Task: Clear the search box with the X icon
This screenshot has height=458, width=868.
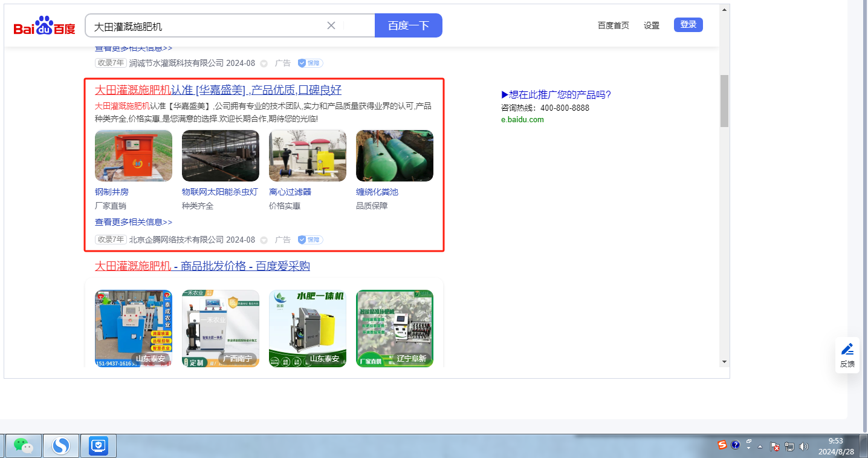Action: [331, 25]
